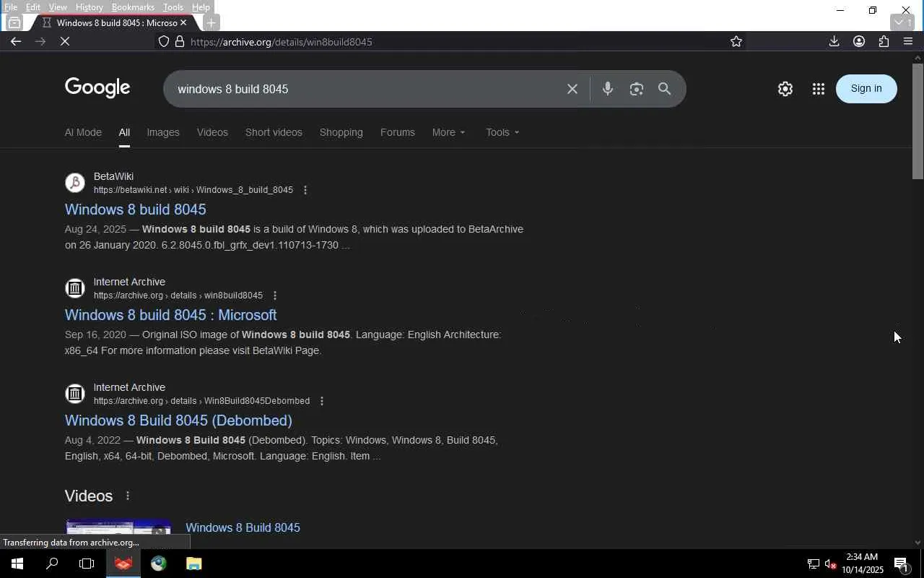Switch to Images results tab

(x=163, y=132)
